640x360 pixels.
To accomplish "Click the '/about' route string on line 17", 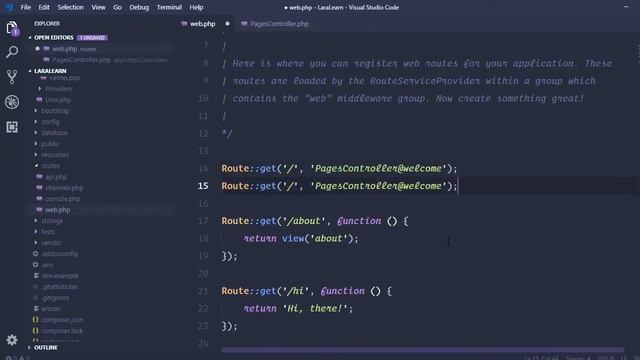I will (x=304, y=221).
